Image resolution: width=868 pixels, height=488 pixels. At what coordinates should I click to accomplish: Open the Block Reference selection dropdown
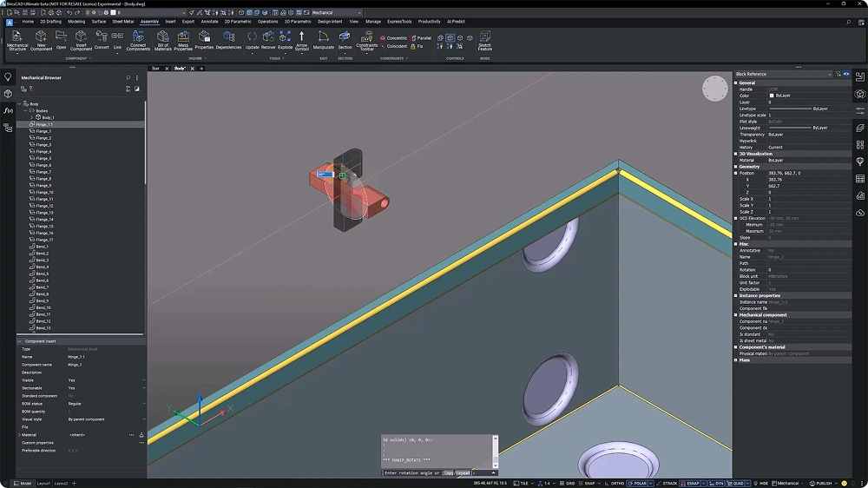coord(784,74)
